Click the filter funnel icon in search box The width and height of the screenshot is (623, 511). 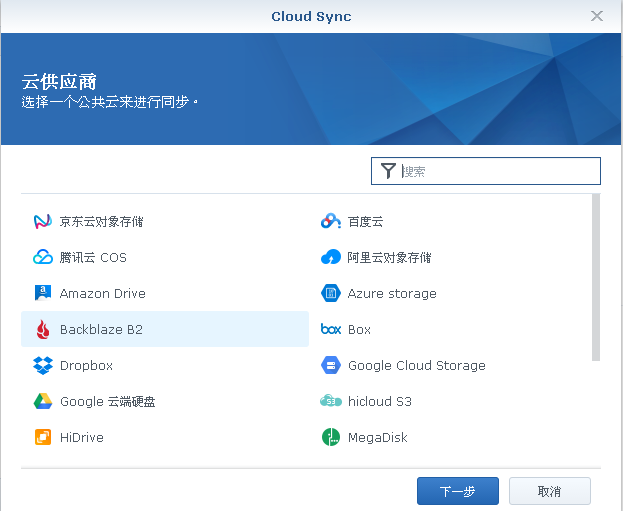pos(388,171)
